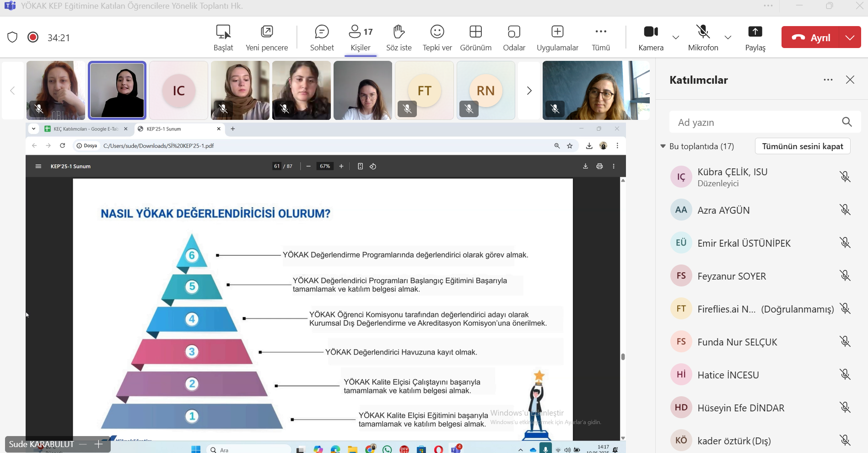
Task: Open Odalar breakout rooms
Action: [x=514, y=38]
